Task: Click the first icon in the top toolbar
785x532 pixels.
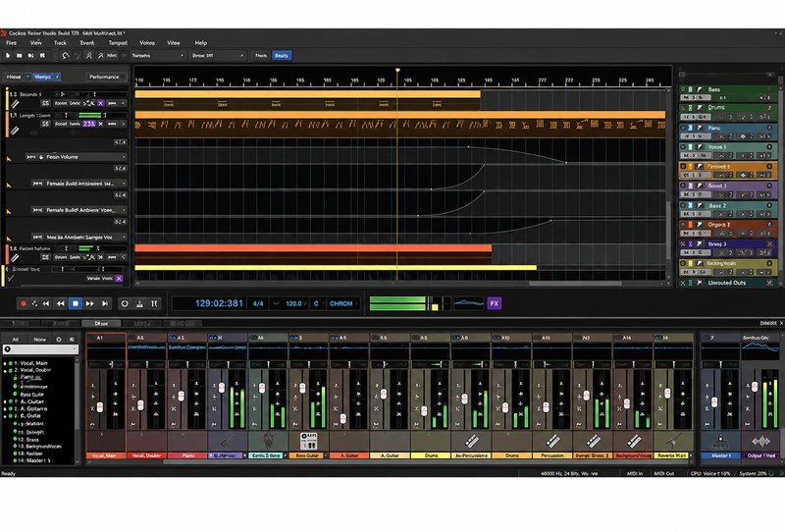Action: click(x=9, y=56)
